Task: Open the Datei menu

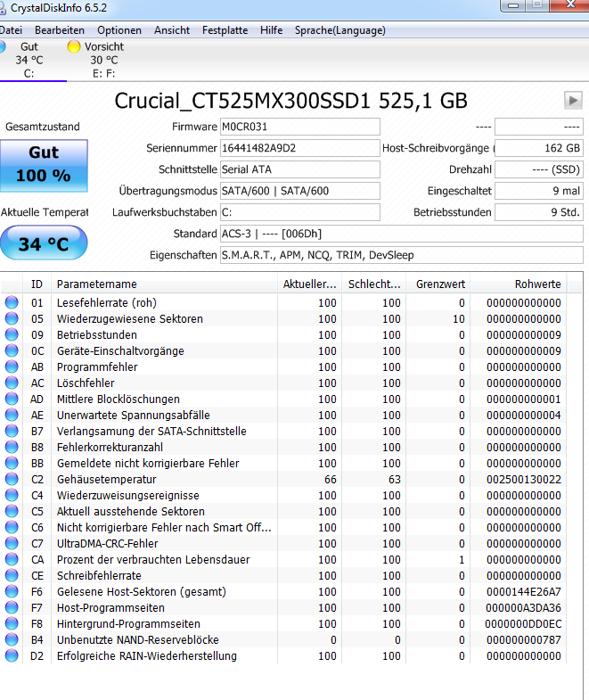Action: point(11,30)
